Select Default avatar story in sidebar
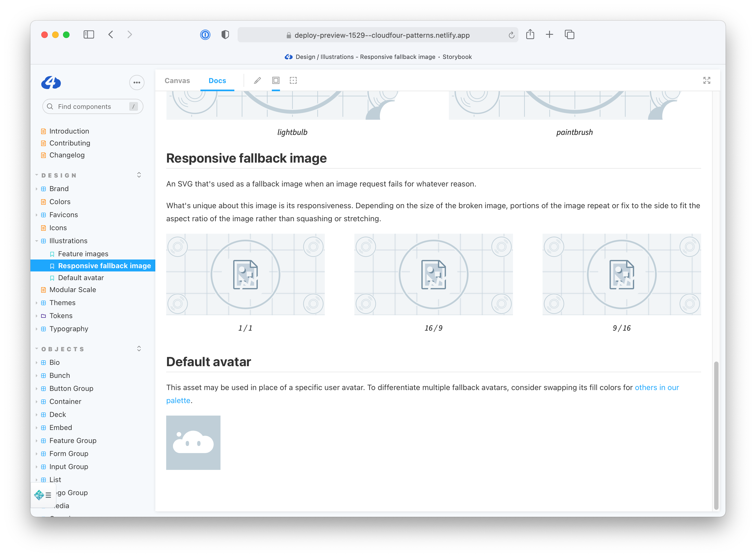The width and height of the screenshot is (756, 557). (x=81, y=278)
